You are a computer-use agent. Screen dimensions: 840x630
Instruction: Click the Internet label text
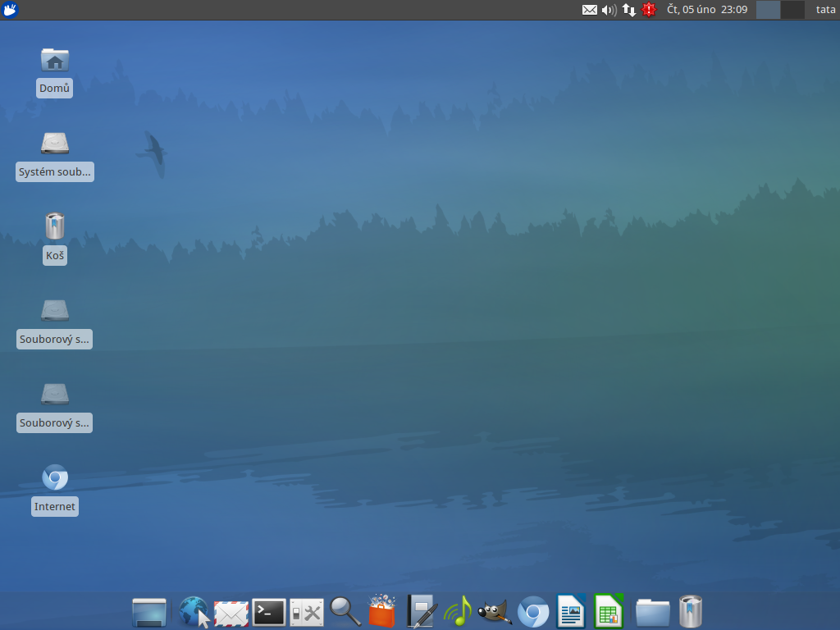pyautogui.click(x=55, y=507)
